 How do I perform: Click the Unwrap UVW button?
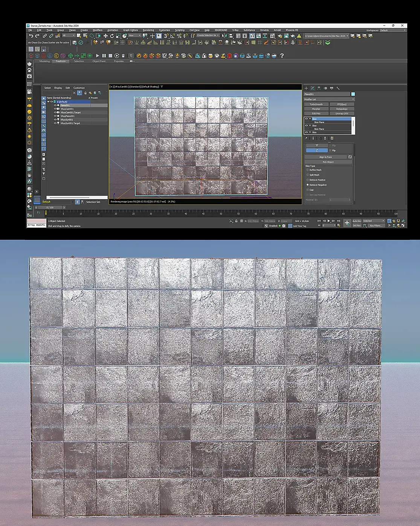pos(342,113)
